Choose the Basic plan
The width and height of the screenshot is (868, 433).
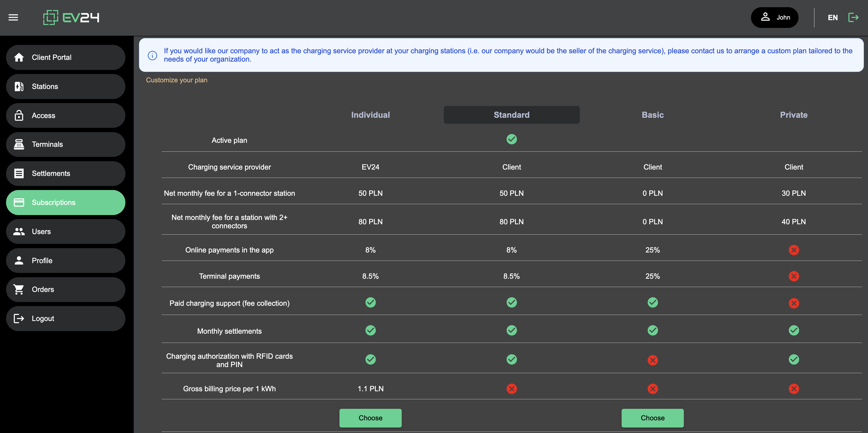[x=652, y=418]
